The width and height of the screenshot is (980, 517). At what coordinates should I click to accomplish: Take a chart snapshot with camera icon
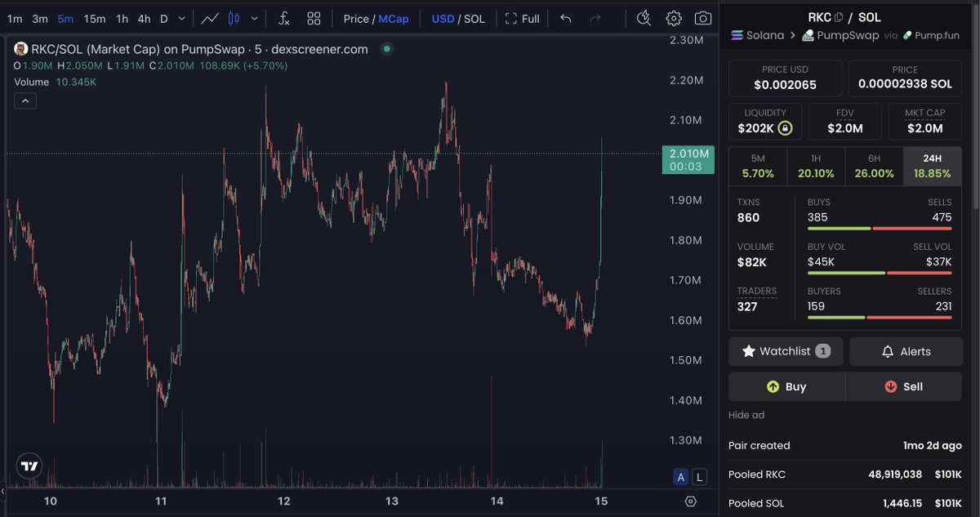(x=702, y=18)
